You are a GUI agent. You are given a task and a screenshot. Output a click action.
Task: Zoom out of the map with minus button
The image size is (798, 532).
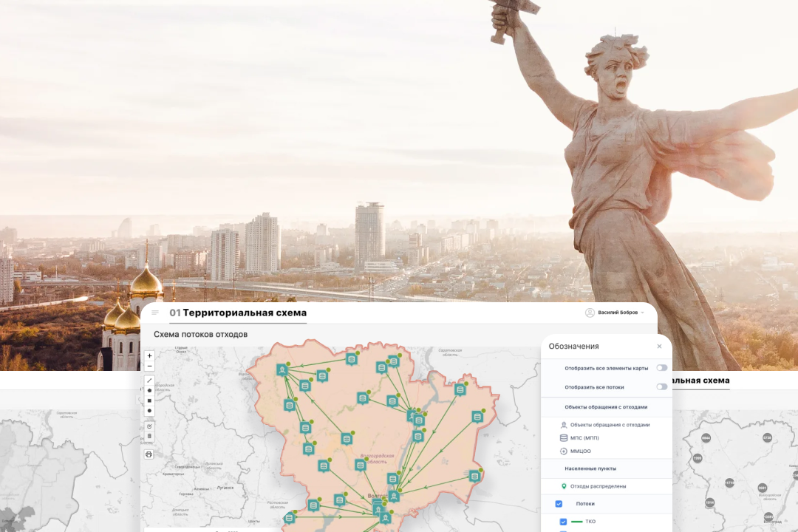click(149, 366)
